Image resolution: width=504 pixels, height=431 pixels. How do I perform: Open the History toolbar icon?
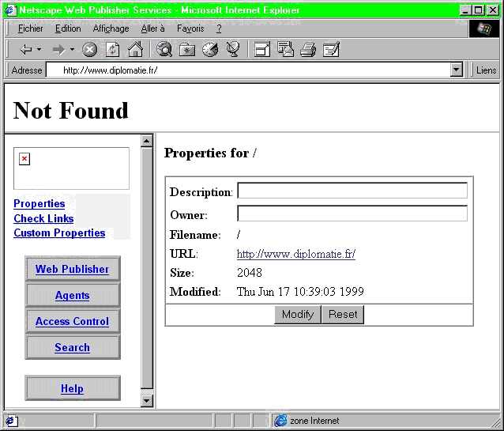tap(210, 50)
